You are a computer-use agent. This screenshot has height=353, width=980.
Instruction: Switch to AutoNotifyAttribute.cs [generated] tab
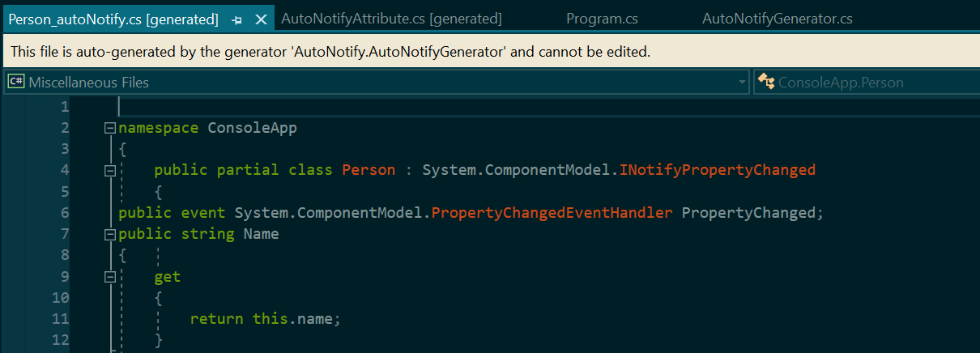pos(391,19)
